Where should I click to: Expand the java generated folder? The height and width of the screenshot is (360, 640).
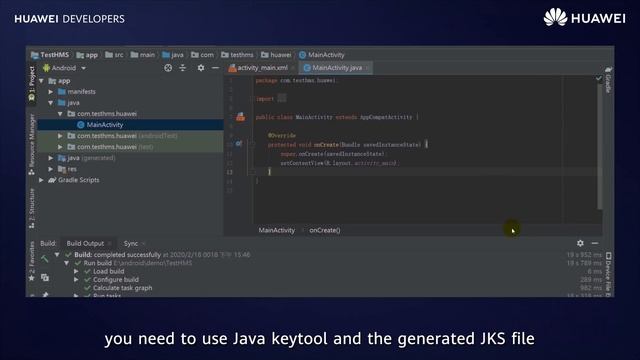[x=51, y=158]
